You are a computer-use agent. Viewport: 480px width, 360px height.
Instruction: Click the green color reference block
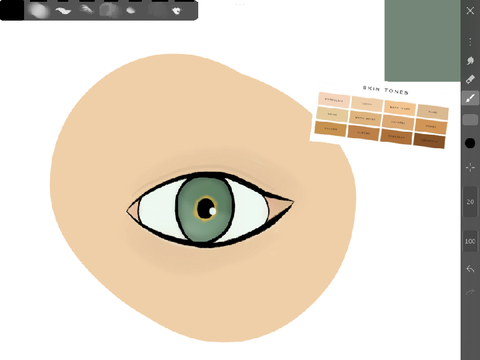(x=423, y=40)
